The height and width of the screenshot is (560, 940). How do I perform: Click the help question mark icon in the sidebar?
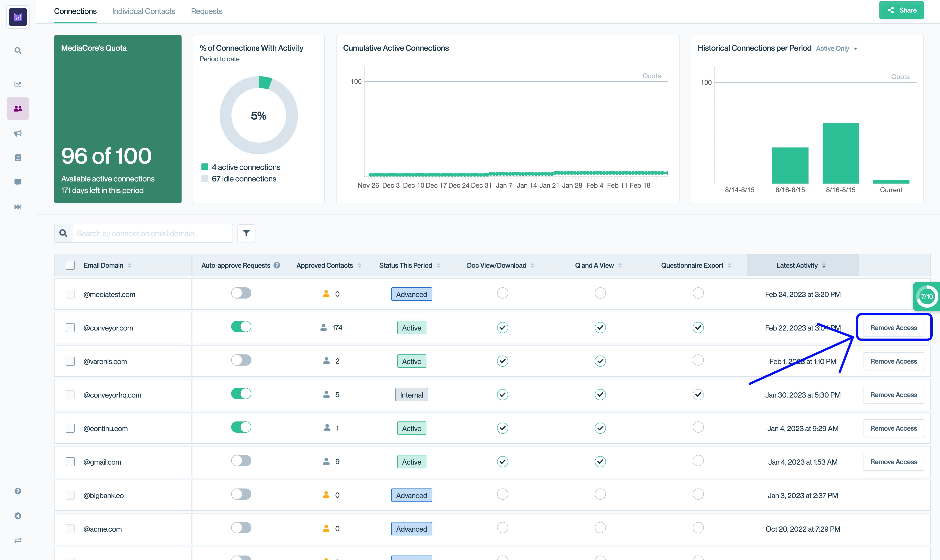click(18, 491)
